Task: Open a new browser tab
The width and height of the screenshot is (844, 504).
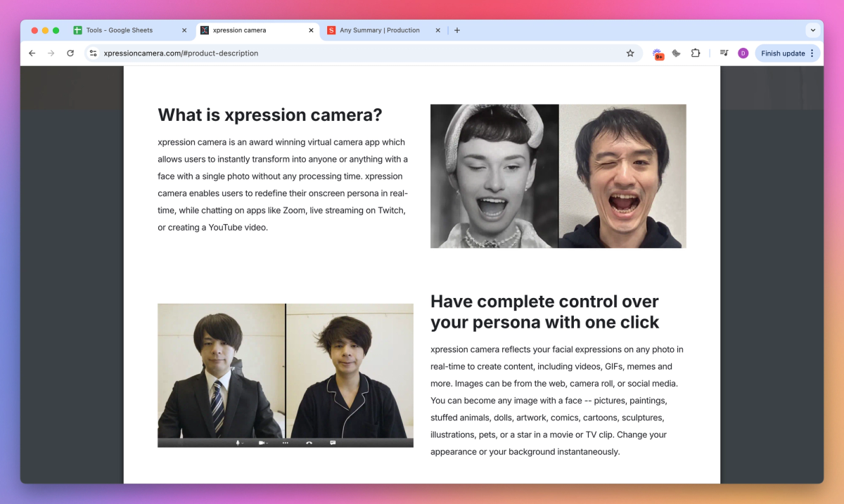Action: click(457, 30)
